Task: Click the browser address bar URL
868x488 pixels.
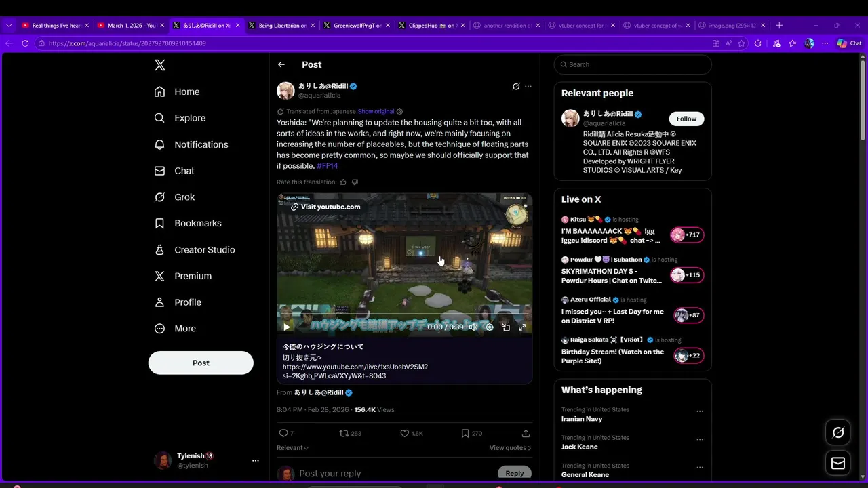Action: coord(127,43)
